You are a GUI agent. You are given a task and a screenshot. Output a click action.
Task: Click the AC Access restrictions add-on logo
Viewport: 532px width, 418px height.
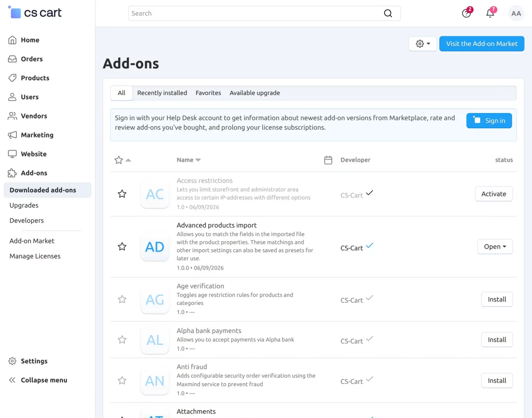[x=155, y=194]
